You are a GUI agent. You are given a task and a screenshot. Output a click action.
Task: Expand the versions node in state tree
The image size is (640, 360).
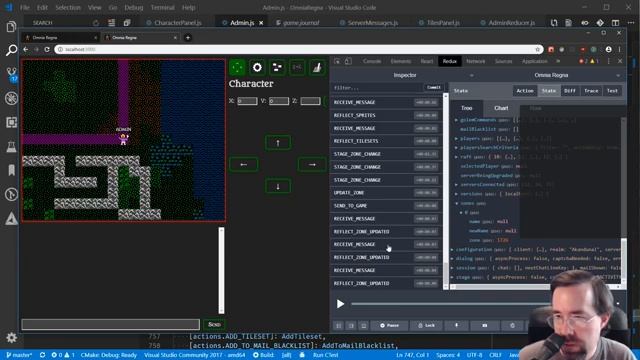click(x=456, y=194)
